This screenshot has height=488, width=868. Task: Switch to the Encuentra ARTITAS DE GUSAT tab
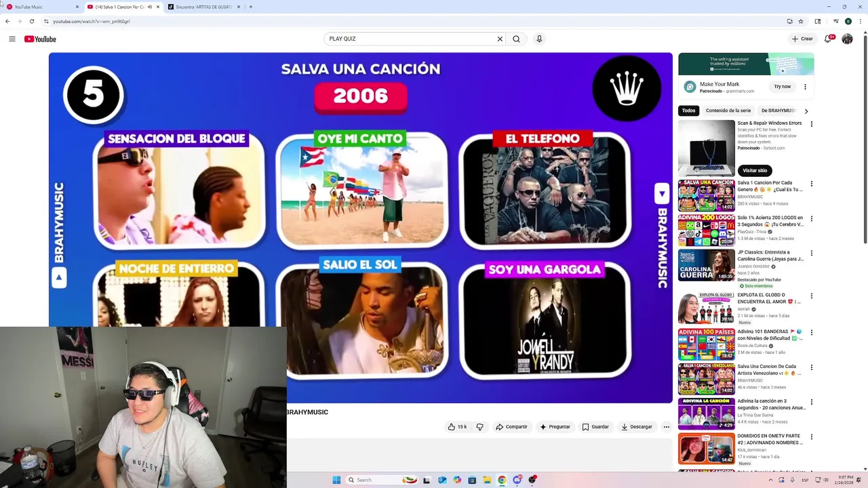(203, 7)
